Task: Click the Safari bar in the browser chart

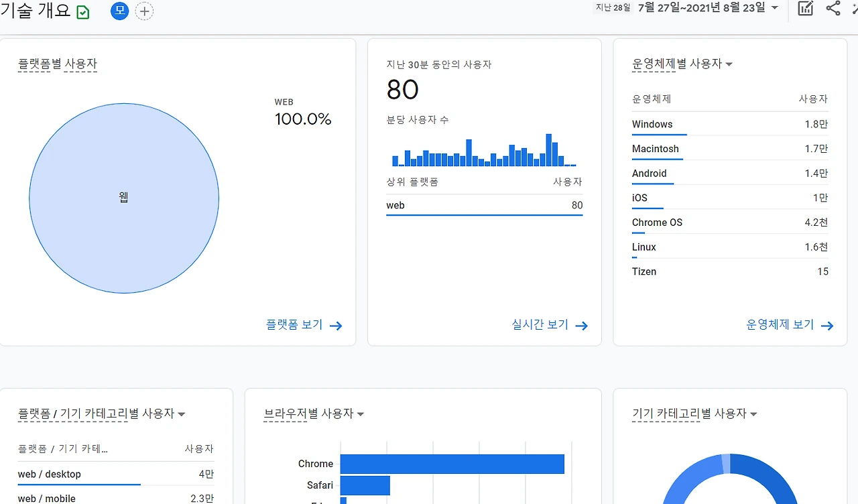Action: (365, 485)
